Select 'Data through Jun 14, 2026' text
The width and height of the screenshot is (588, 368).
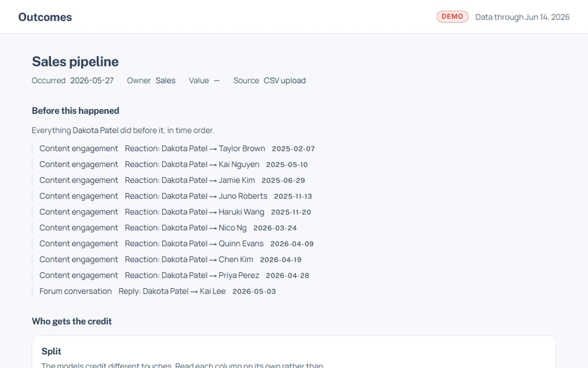point(522,17)
